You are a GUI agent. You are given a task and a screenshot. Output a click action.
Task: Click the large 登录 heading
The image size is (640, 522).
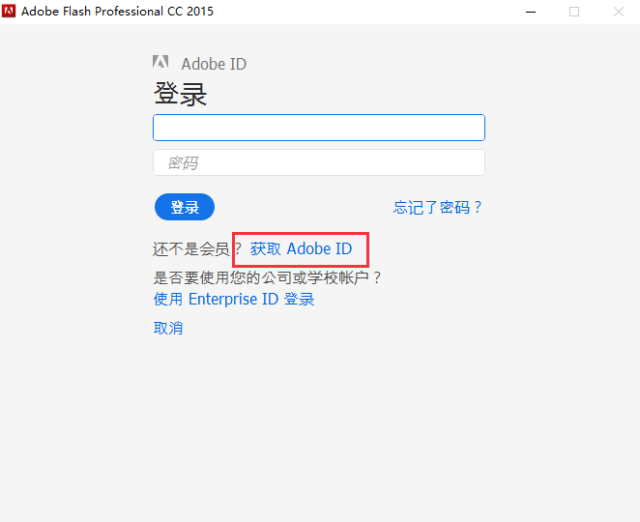pyautogui.click(x=180, y=94)
